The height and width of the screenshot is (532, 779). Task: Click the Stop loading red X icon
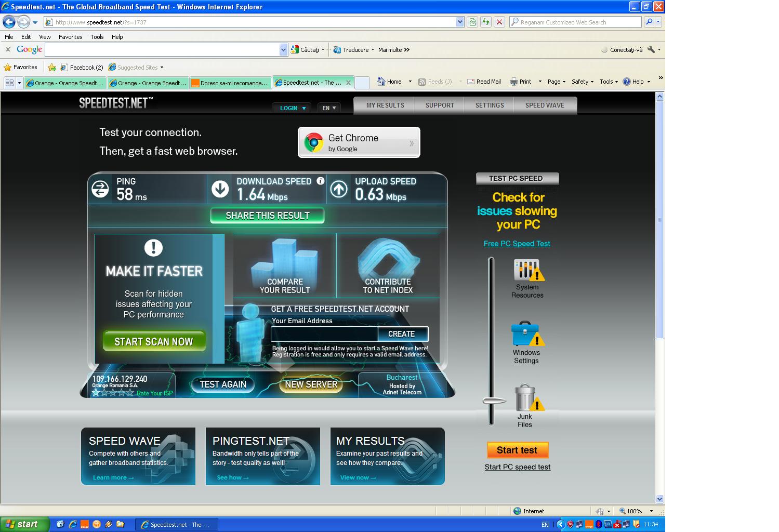click(499, 22)
